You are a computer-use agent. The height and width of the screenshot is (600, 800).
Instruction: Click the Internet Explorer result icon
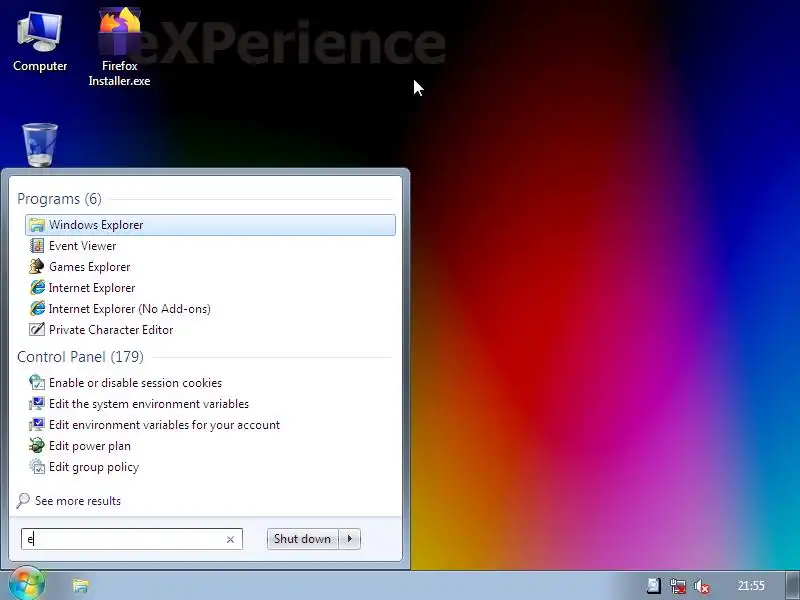(37, 288)
